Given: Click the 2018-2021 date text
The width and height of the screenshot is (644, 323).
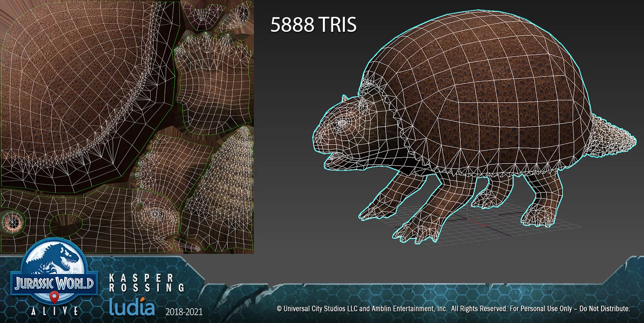Looking at the screenshot, I should point(184,312).
